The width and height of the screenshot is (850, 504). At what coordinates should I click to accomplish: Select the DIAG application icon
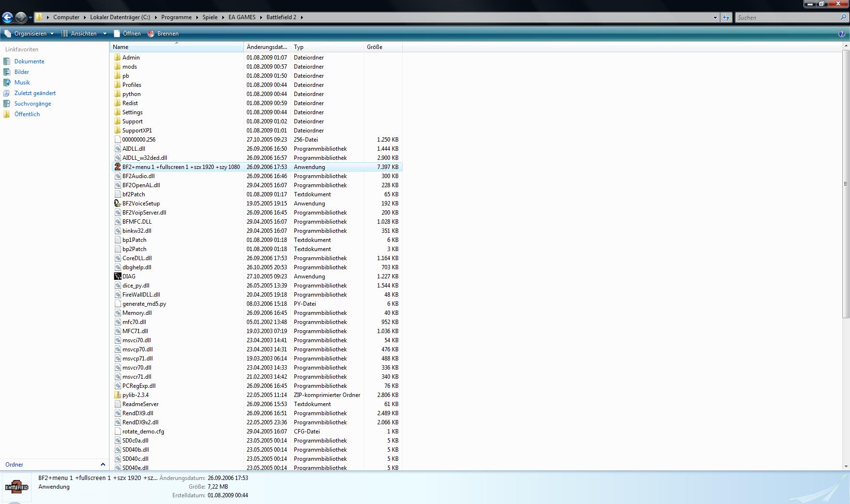point(118,276)
